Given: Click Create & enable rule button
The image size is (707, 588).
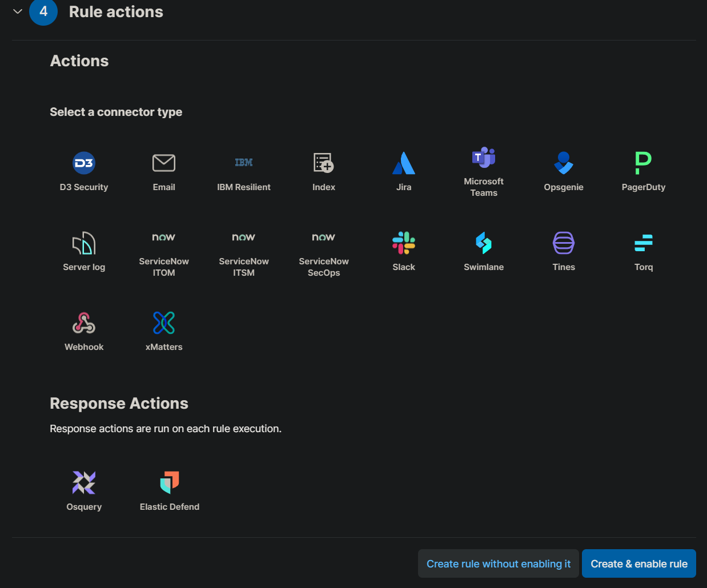Looking at the screenshot, I should click(x=639, y=563).
